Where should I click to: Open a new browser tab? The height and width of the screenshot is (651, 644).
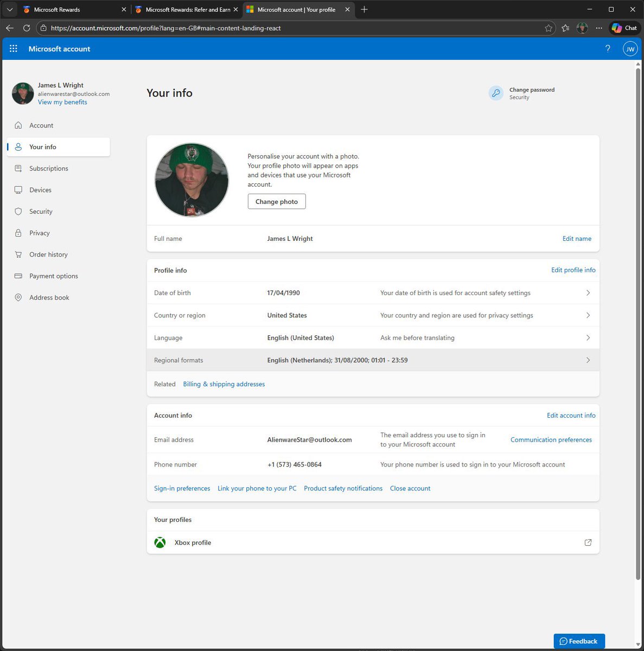[364, 9]
